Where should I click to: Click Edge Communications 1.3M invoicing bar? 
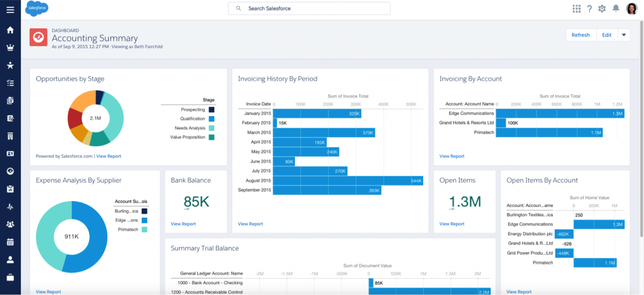pos(560,114)
